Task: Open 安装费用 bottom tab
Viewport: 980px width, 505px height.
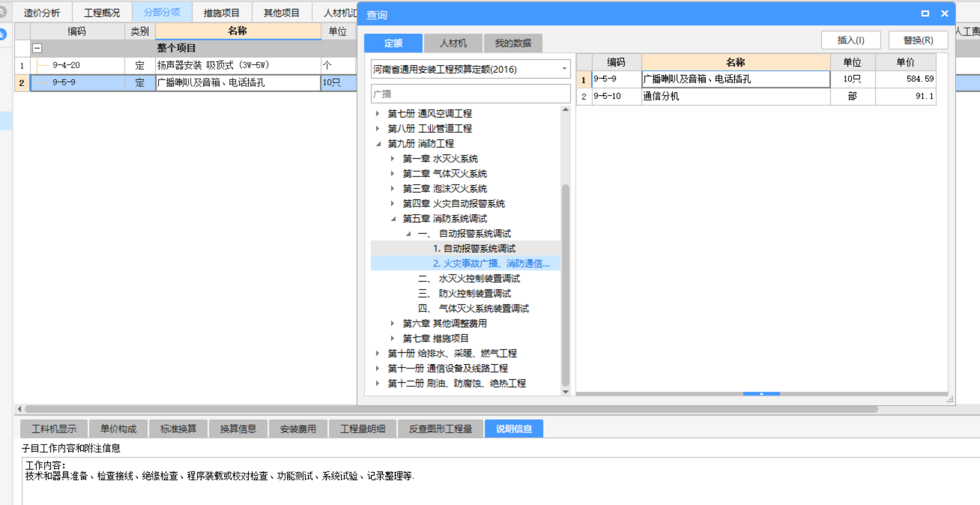Action: point(298,429)
